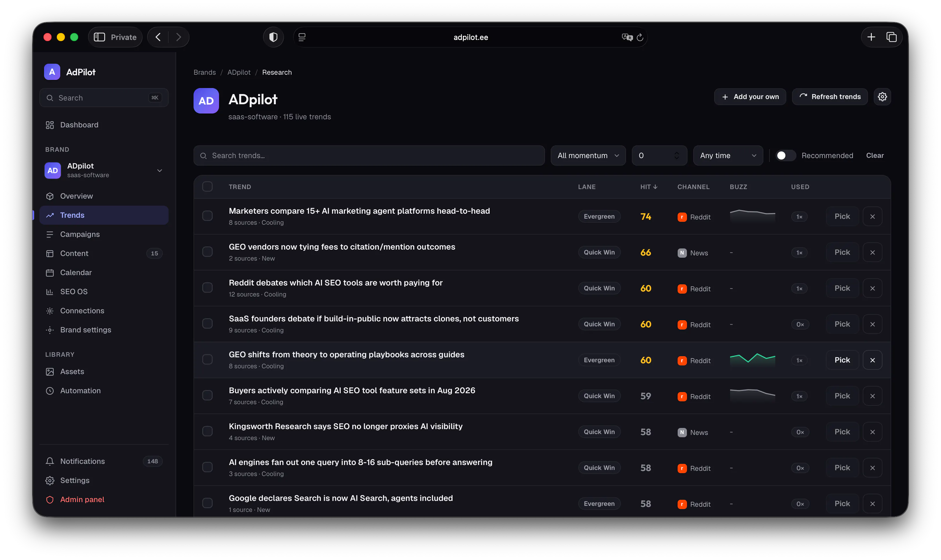Sort by the HIT column arrow
The image size is (941, 560).
pyautogui.click(x=655, y=187)
